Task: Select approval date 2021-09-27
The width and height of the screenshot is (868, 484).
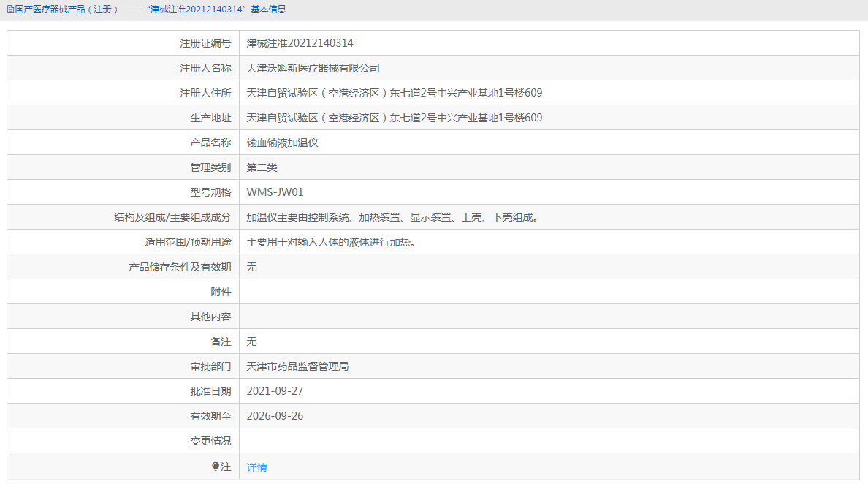Action: [275, 391]
